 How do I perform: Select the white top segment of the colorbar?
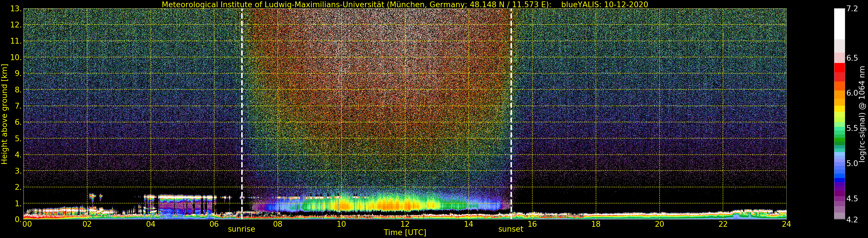pos(839,24)
